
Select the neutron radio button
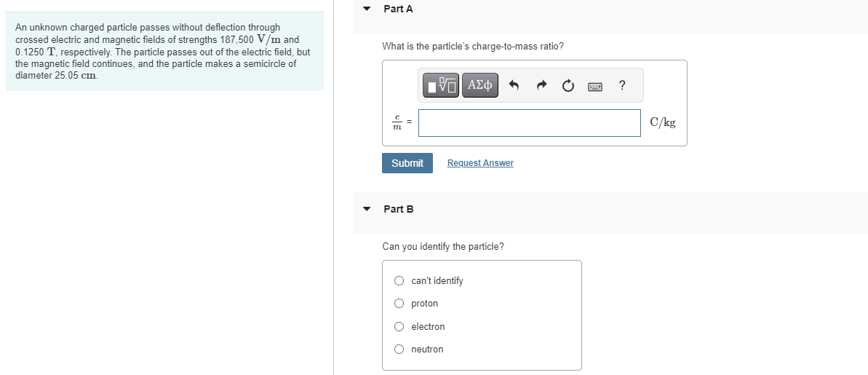399,350
